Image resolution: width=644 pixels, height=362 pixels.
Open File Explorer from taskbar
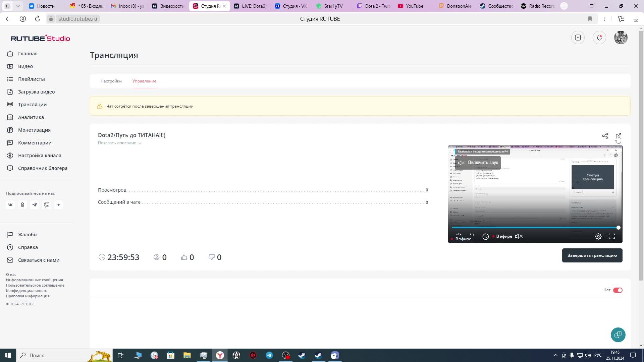[187, 355]
